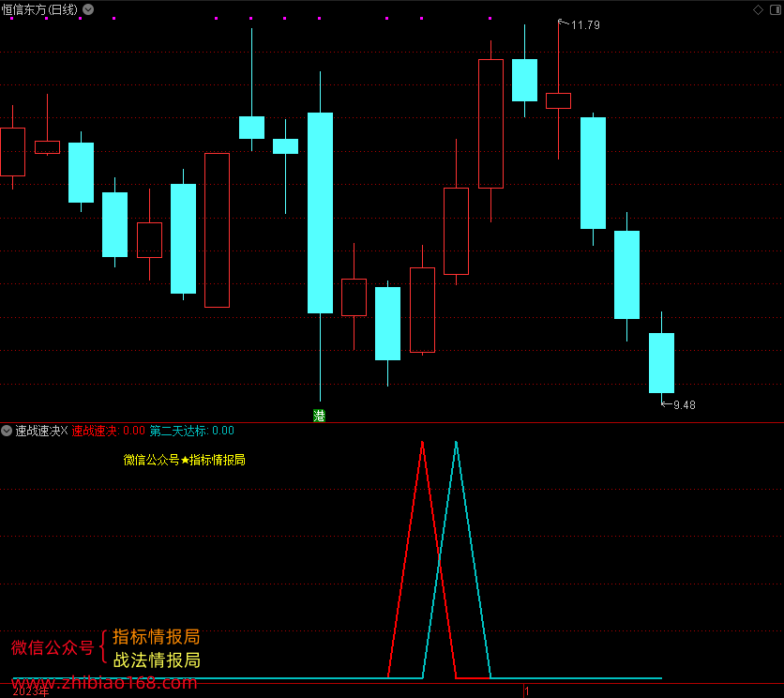Expand the 速战速决X indicator dropdown arrow
Viewport: 784px width, 698px height.
pos(7,431)
